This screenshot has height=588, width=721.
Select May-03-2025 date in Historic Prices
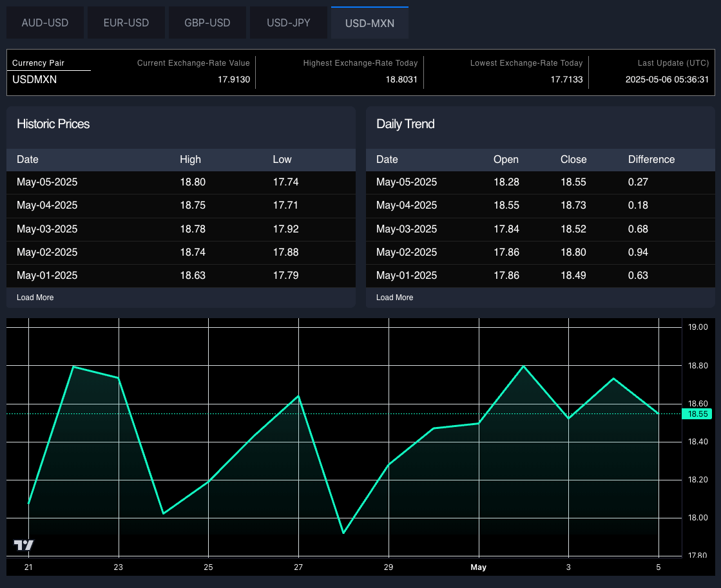47,229
